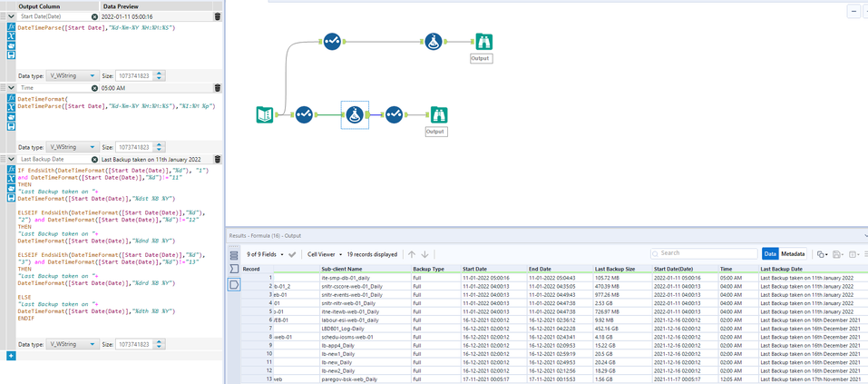Clear the Last Backup Date column name

click(x=94, y=159)
